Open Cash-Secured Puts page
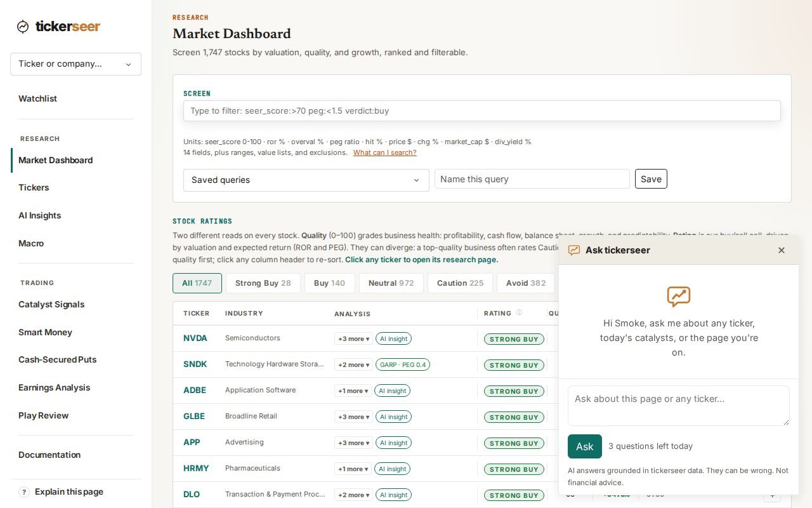 (57, 359)
